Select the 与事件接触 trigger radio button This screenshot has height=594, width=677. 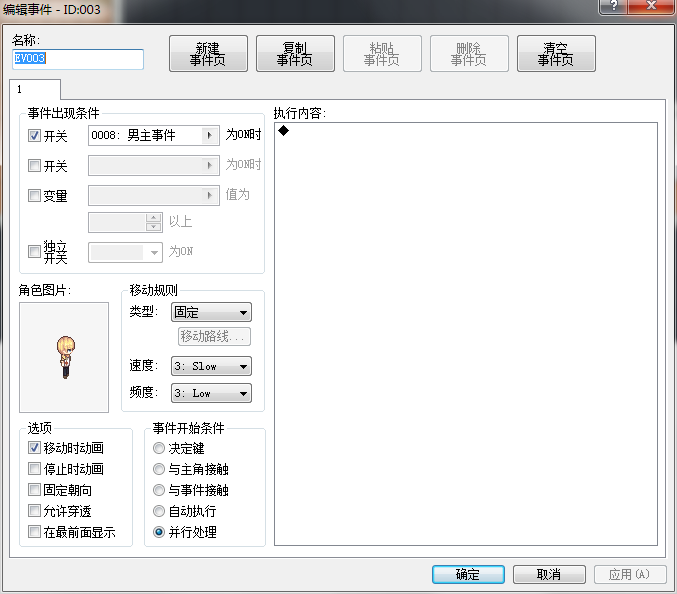(x=159, y=490)
